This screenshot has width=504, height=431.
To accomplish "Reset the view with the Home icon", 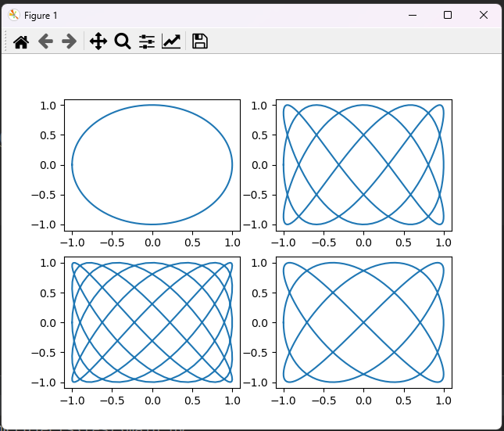I will (x=21, y=41).
